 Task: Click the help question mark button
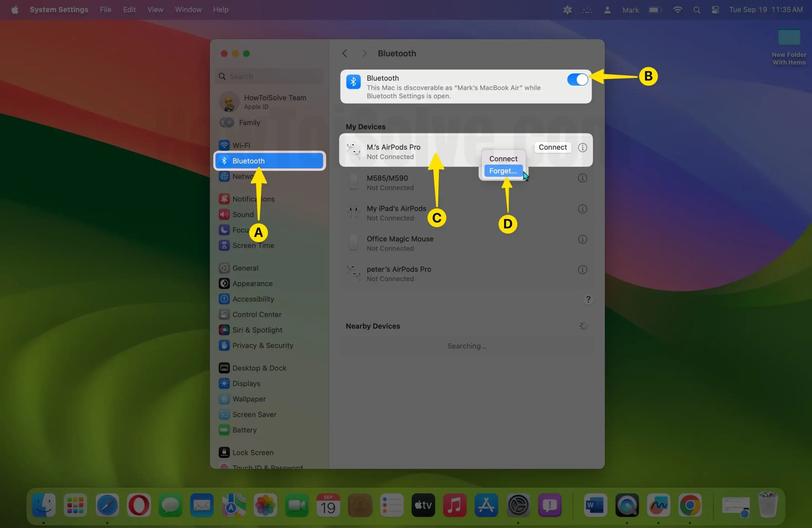pyautogui.click(x=588, y=299)
